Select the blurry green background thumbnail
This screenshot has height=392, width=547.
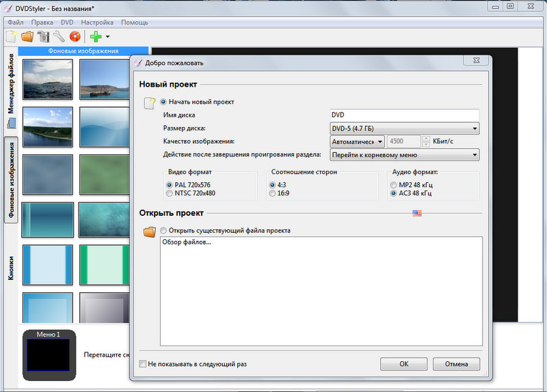tap(105, 175)
